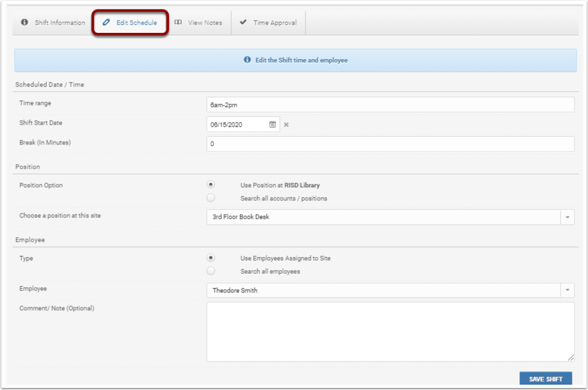Click the info icon in the blue banner
588x390 pixels.
[x=247, y=61]
